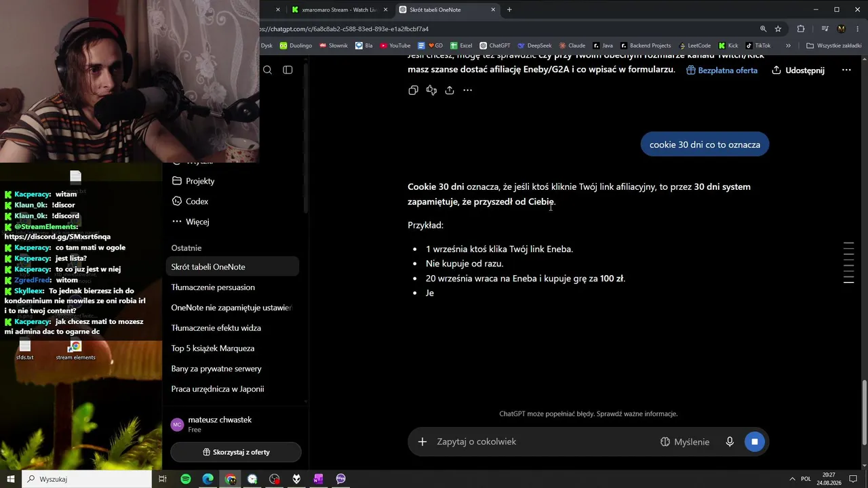The height and width of the screenshot is (488, 868).
Task: Click the share icon below the response
Action: [450, 90]
